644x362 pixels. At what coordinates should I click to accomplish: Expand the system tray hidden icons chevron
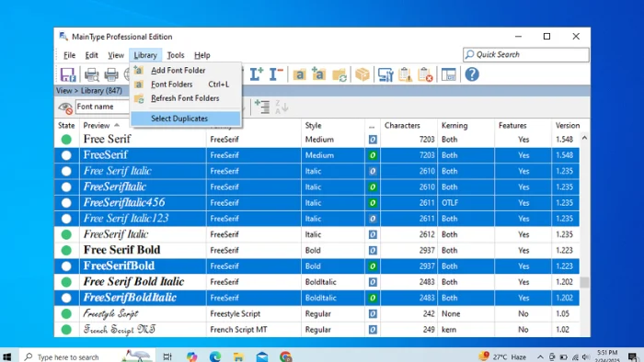(x=540, y=357)
